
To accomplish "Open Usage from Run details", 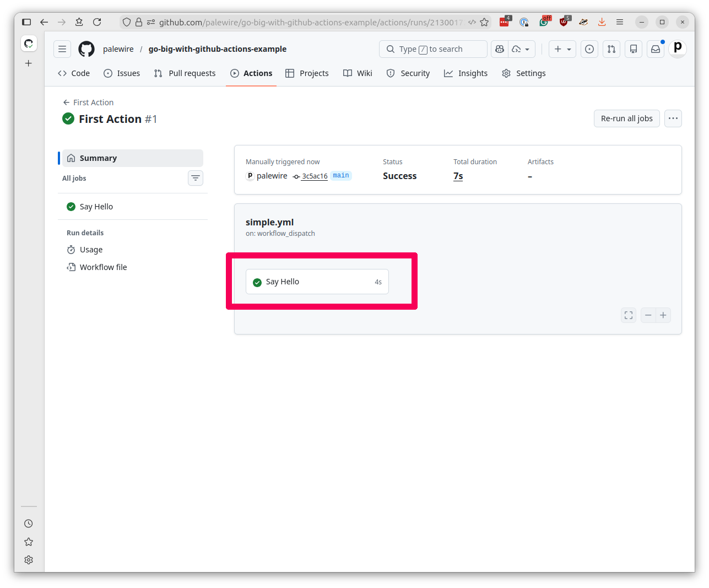I will click(x=91, y=250).
